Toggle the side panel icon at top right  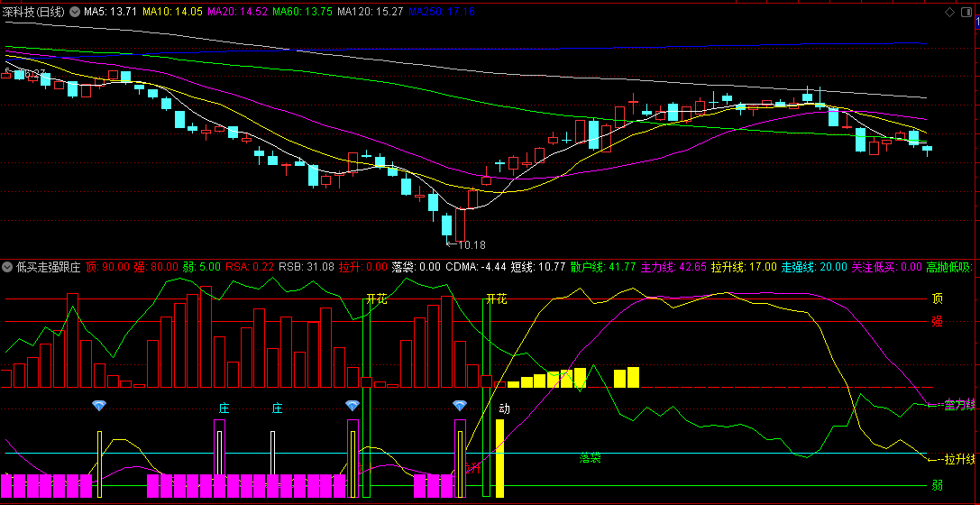(x=966, y=12)
